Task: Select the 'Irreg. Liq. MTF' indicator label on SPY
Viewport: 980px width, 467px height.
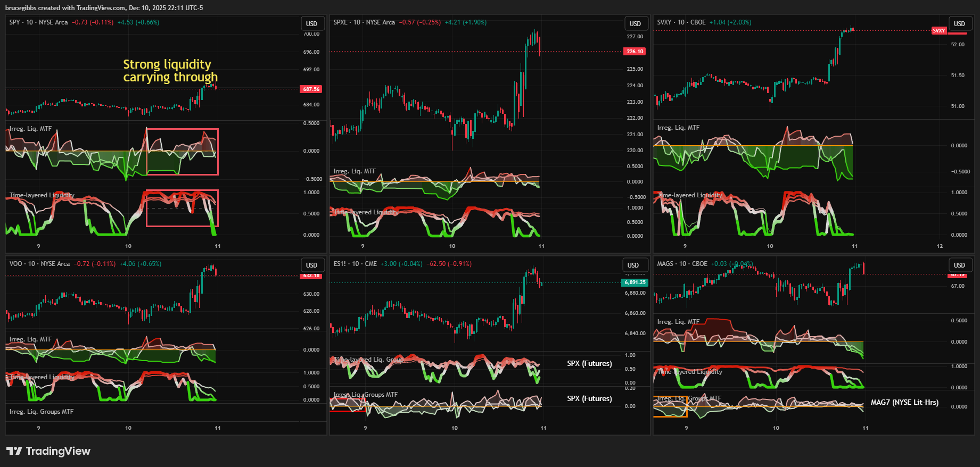Action: (31, 129)
